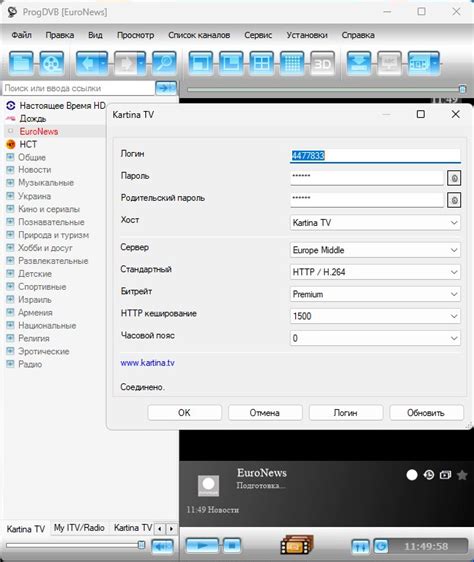474x562 pixels.
Task: Open the Сервис menu
Action: click(258, 35)
